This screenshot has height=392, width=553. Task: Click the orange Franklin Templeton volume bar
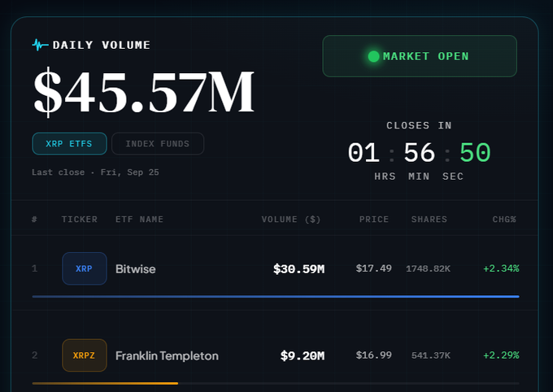[105, 383]
